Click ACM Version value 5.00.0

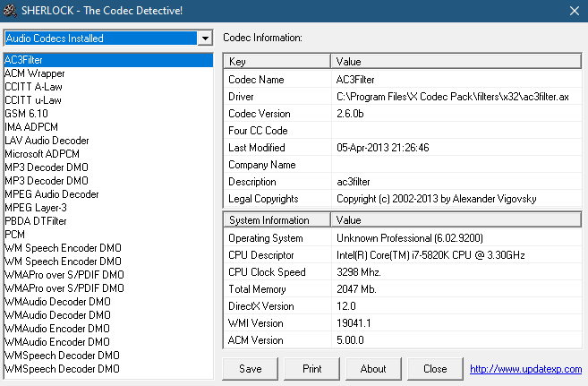(x=350, y=340)
